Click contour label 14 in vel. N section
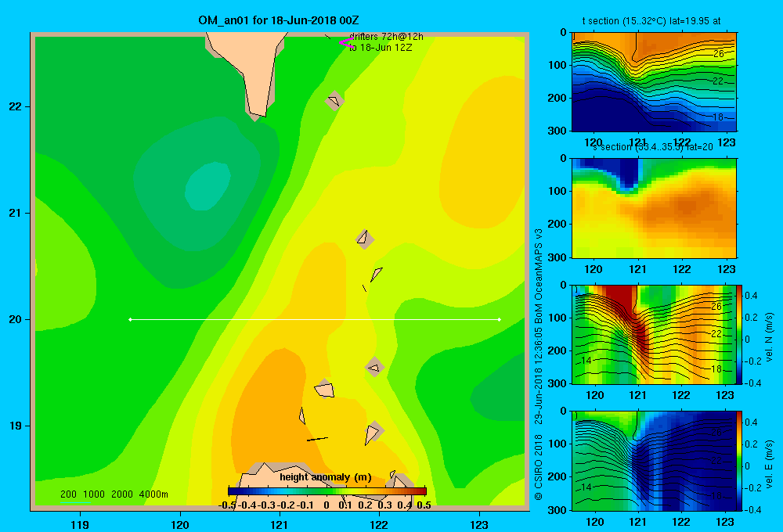 (586, 361)
